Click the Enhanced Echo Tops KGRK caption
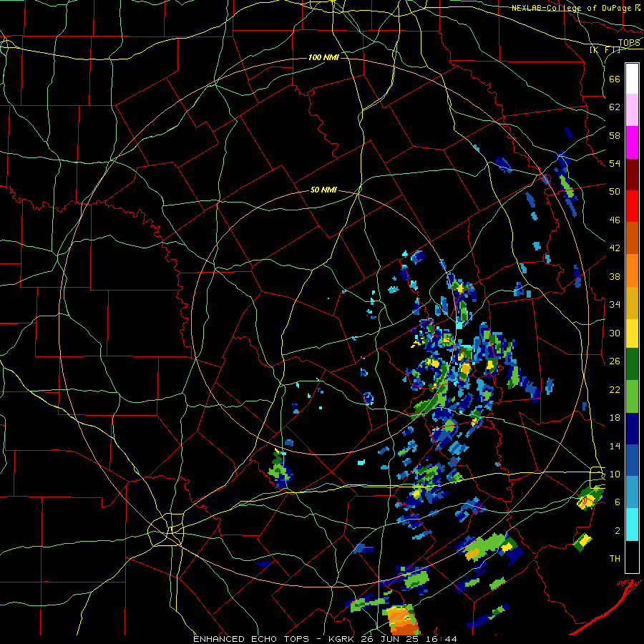The height and width of the screenshot is (644, 644). click(325, 639)
